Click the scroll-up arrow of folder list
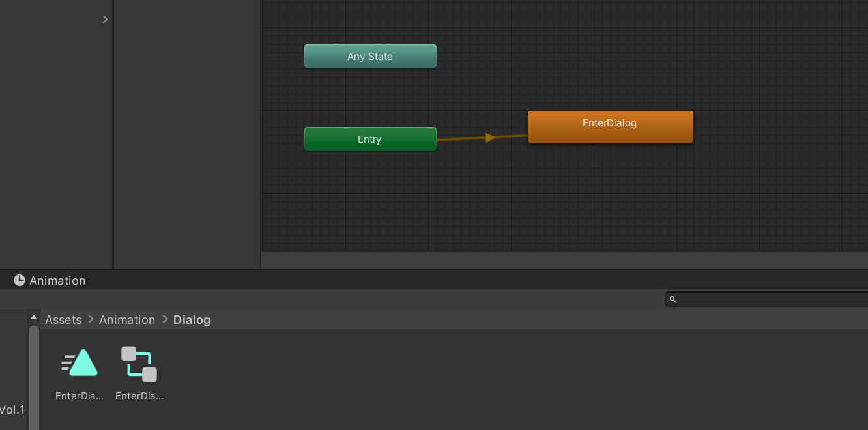 (x=34, y=317)
